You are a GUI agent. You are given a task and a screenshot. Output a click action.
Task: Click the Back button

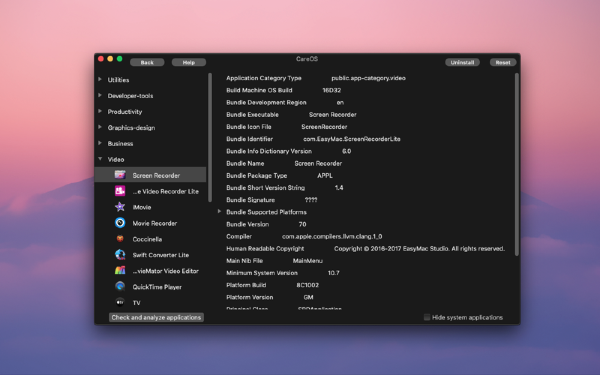pyautogui.click(x=147, y=62)
